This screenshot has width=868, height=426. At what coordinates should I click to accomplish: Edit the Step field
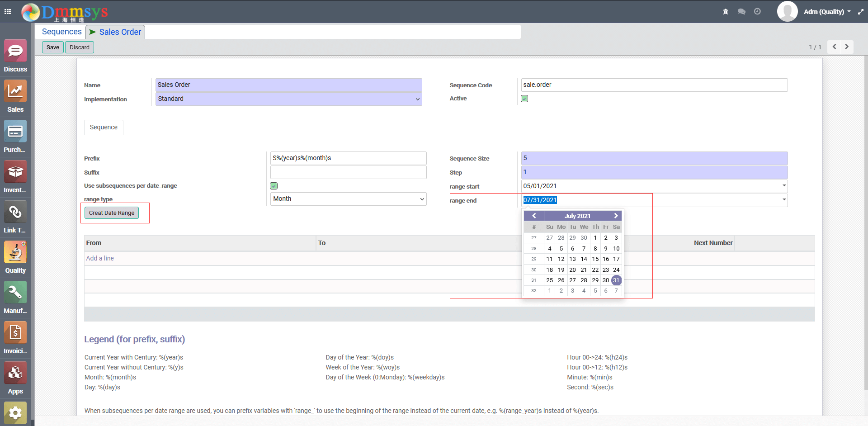coord(654,172)
